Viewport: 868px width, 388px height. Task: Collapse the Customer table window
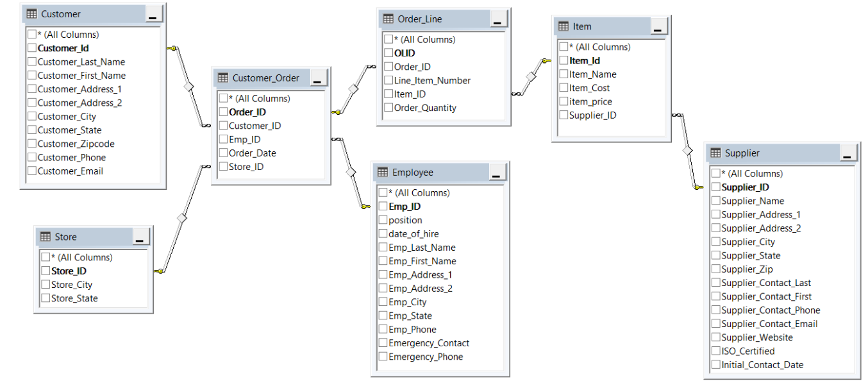153,13
